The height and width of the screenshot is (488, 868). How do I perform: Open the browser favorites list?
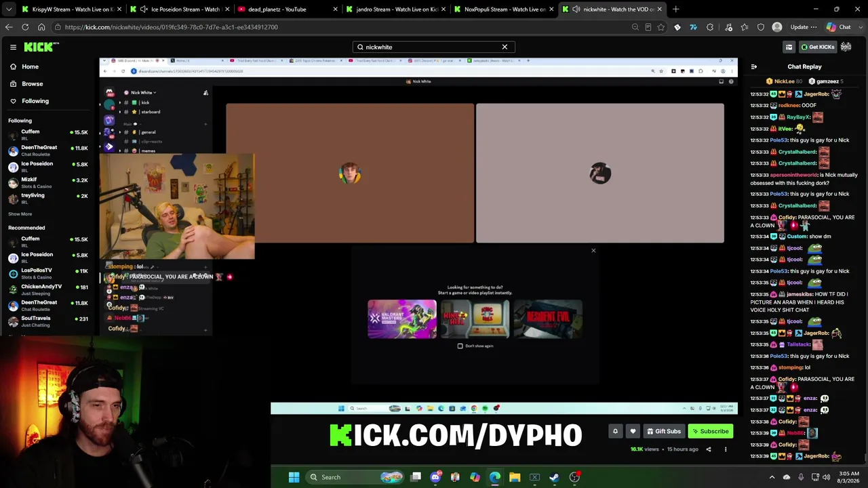click(x=745, y=27)
